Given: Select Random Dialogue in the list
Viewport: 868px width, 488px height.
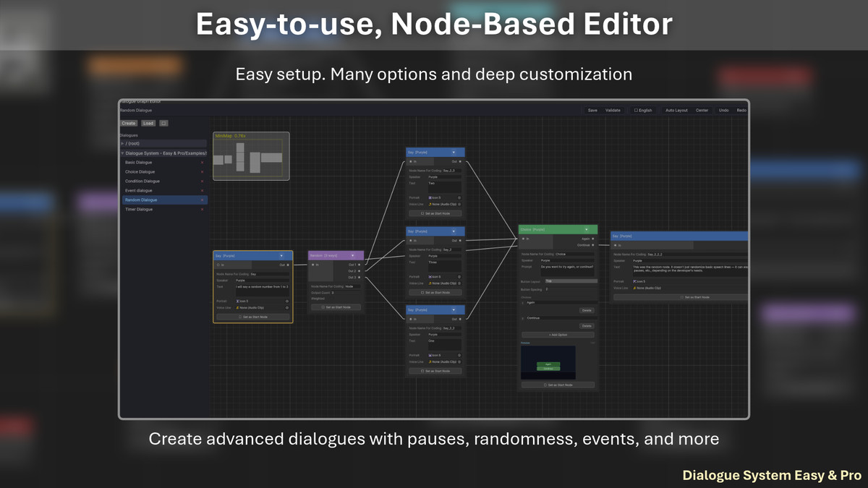Looking at the screenshot, I should [x=163, y=200].
